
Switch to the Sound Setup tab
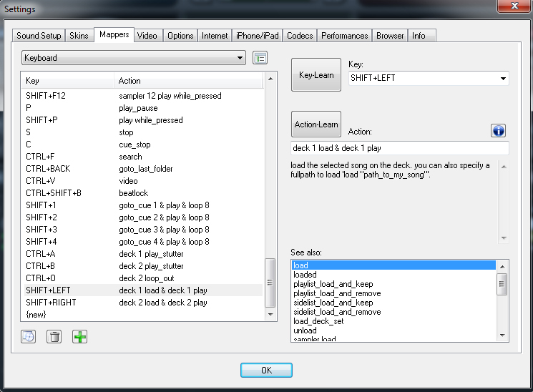click(x=39, y=36)
